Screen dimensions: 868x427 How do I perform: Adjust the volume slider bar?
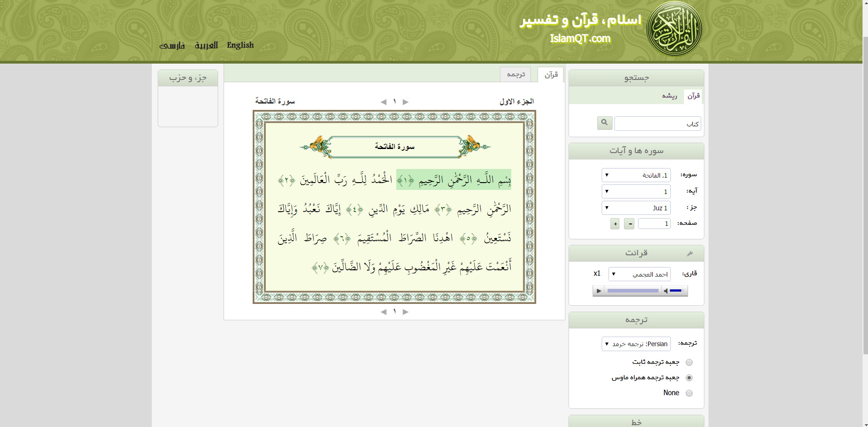click(676, 291)
